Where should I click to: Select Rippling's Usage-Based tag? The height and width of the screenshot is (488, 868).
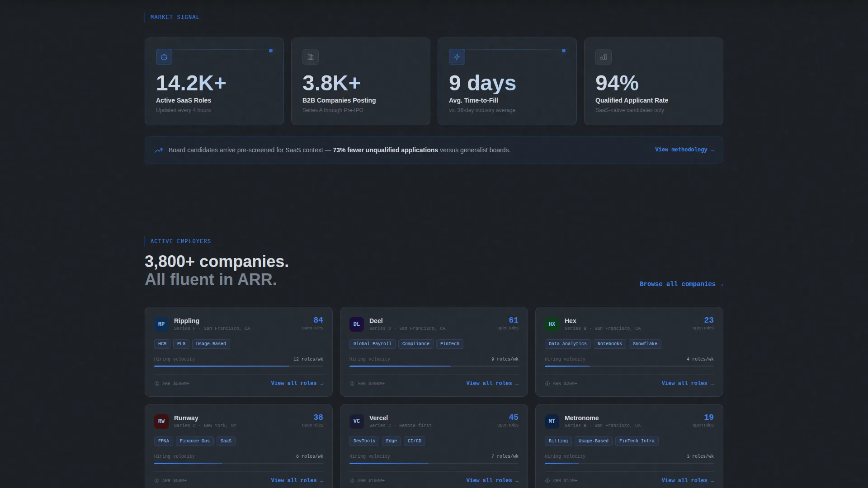[211, 344]
